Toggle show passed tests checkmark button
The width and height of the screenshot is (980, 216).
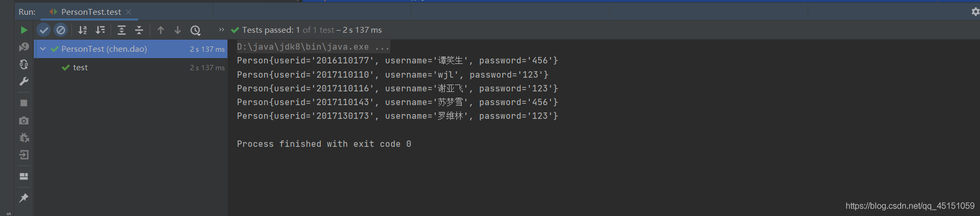point(44,30)
